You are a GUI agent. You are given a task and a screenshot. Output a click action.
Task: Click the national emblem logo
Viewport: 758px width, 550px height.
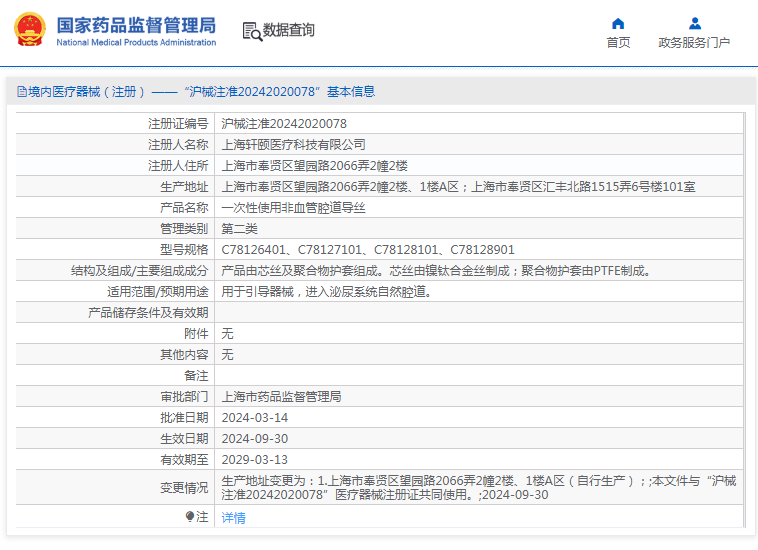point(30,30)
